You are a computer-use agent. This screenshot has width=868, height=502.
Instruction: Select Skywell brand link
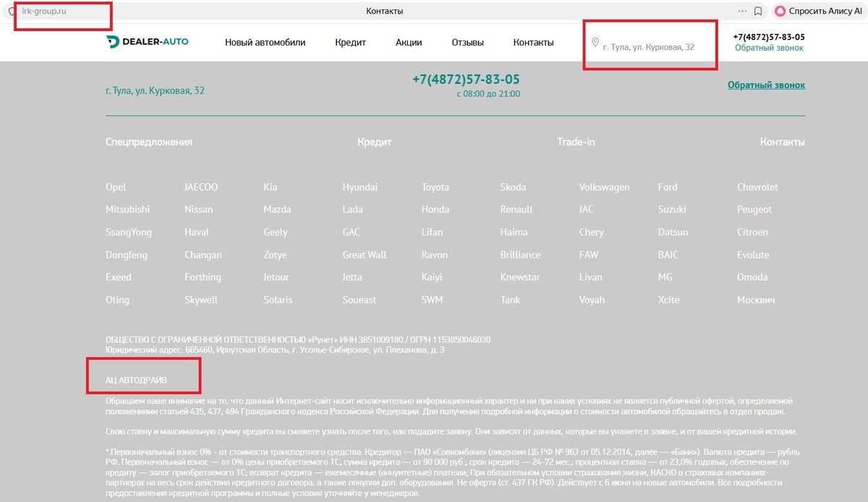coord(201,299)
